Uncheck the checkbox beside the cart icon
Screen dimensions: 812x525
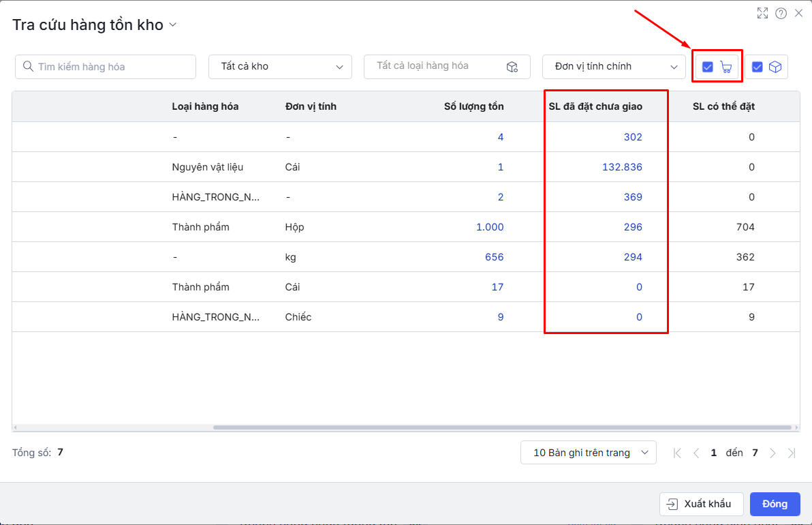tap(708, 67)
